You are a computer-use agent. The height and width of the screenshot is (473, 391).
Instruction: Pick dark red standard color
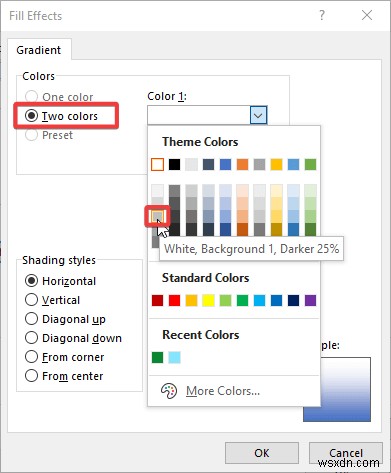click(157, 300)
